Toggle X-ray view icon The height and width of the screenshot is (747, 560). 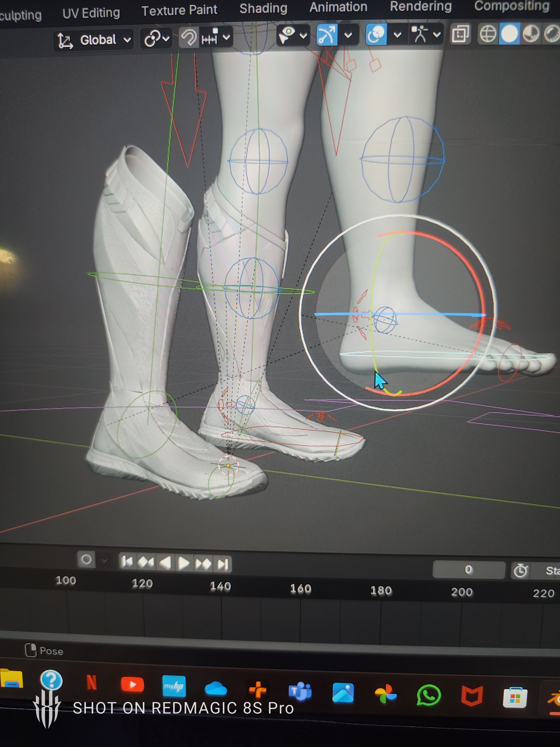pyautogui.click(x=460, y=34)
